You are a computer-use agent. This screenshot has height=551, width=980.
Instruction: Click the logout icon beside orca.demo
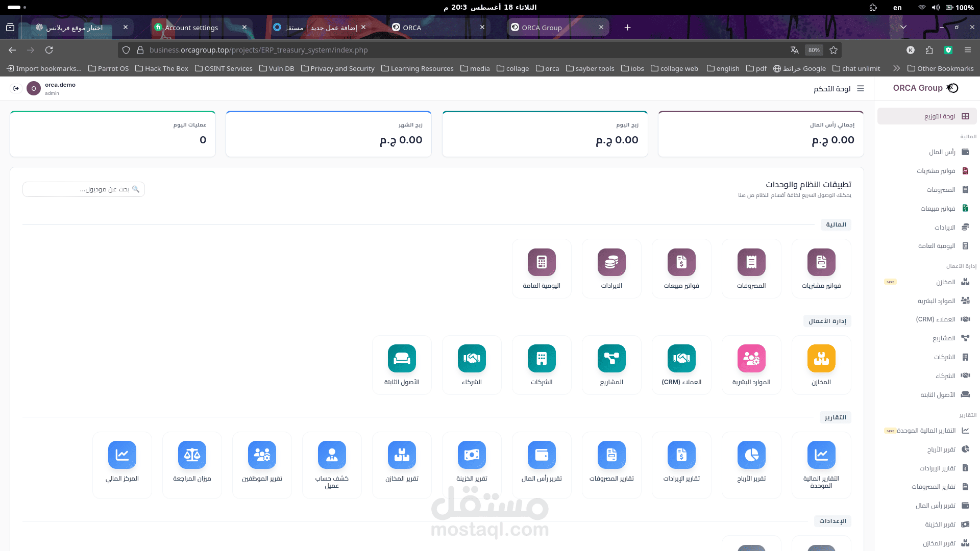[x=16, y=88]
